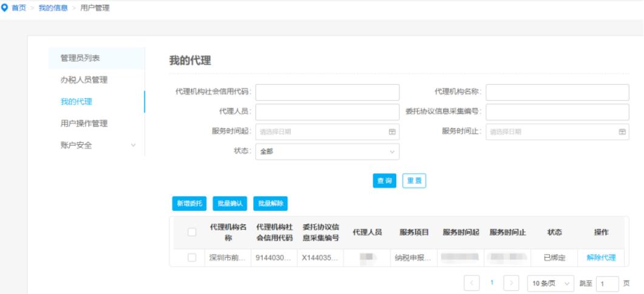Click the 重置 button

click(414, 181)
